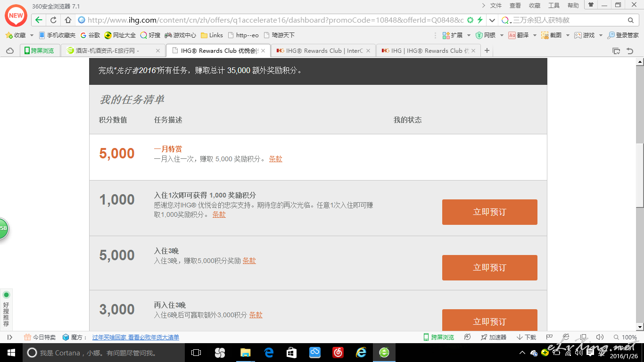This screenshot has height=362, width=644.
Task: Open the 过年买啥回家 promo link
Action: pyautogui.click(x=136, y=337)
